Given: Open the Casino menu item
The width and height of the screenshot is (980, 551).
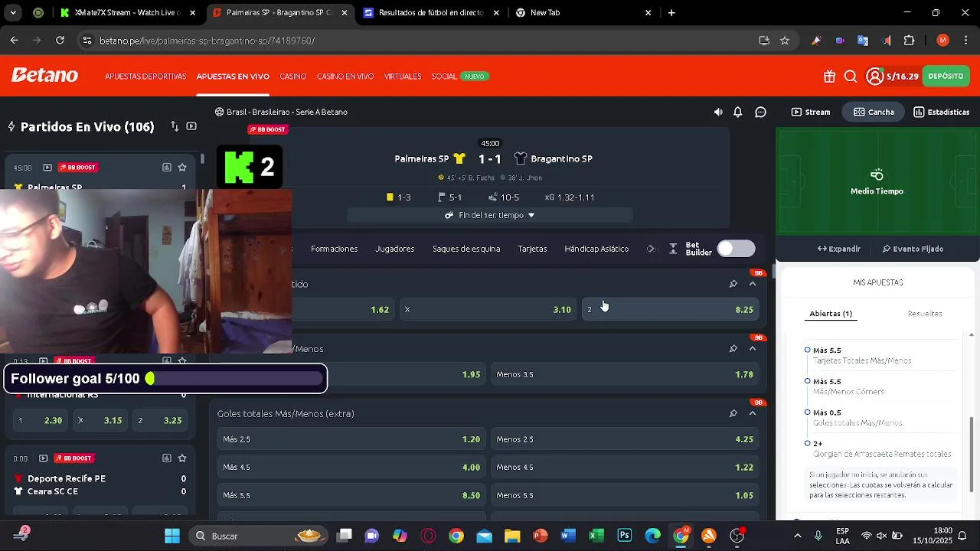Looking at the screenshot, I should (293, 77).
